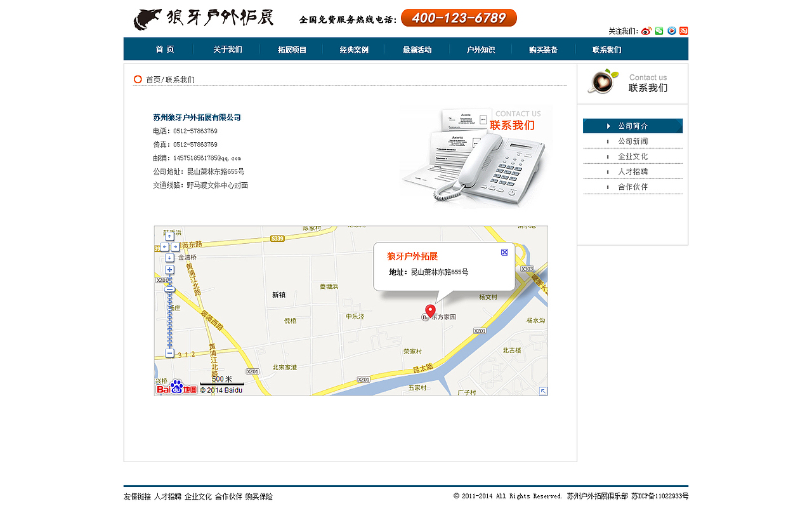Open 关于我们 in navigation bar
The height and width of the screenshot is (532, 812).
[228, 50]
